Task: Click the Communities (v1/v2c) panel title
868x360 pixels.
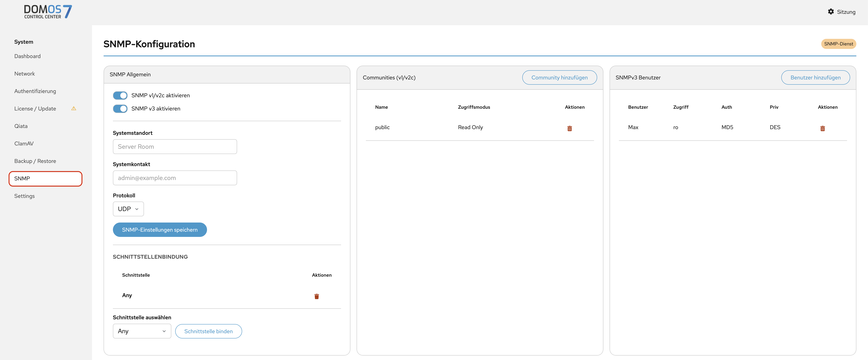Action: pos(389,78)
